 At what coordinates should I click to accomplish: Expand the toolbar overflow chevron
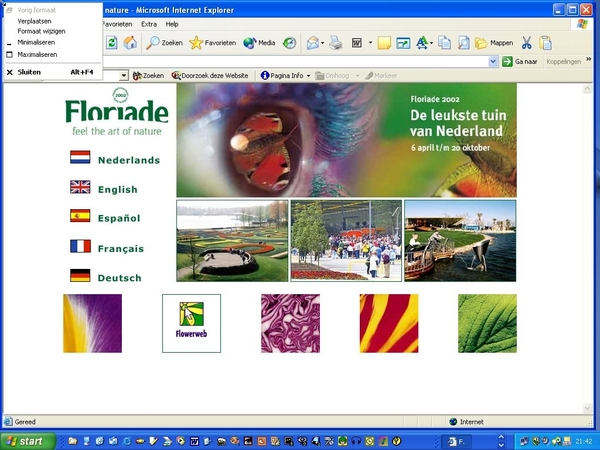pyautogui.click(x=589, y=59)
